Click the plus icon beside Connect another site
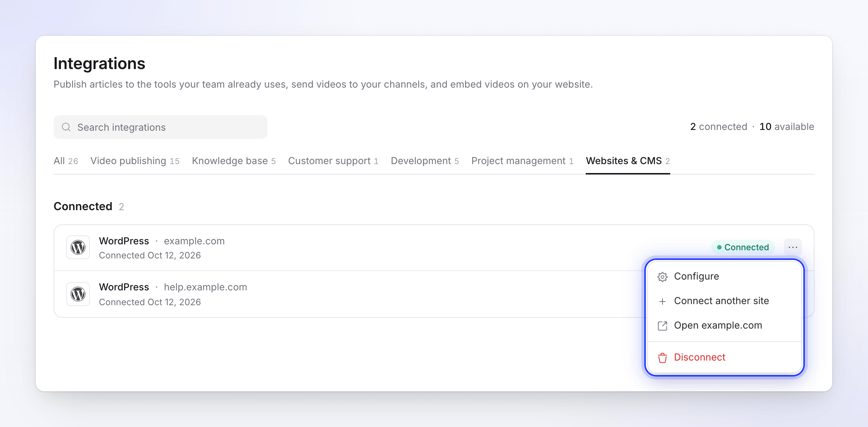Screen dimensions: 868x427 coord(662,301)
